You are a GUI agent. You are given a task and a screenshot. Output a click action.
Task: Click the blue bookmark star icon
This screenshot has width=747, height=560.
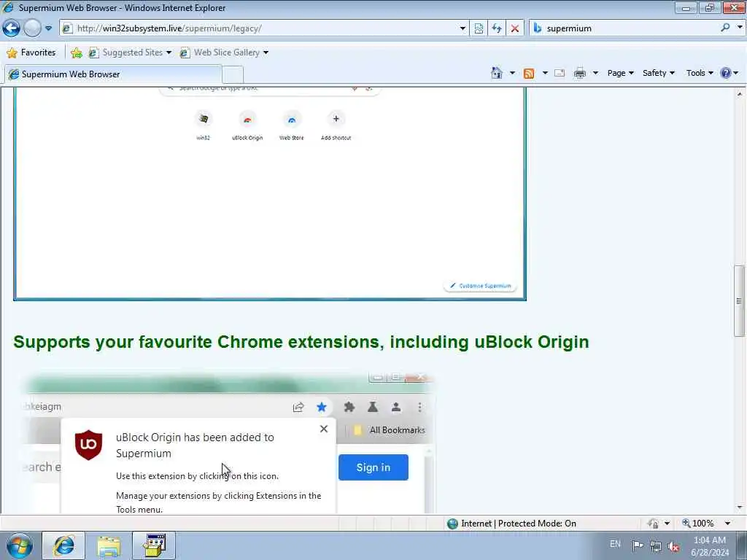(x=322, y=407)
